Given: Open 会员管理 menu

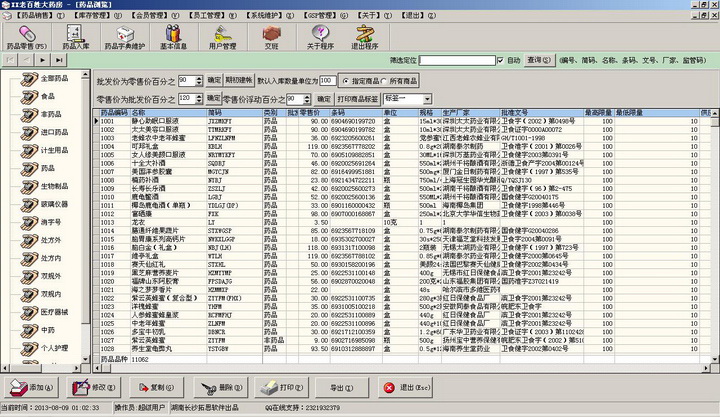Looking at the screenshot, I should pos(154,15).
